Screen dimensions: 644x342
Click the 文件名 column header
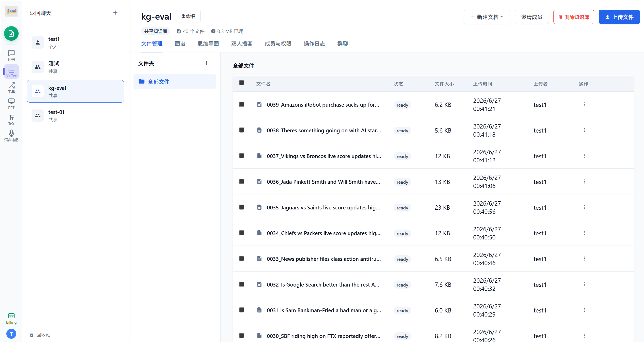[x=263, y=84]
